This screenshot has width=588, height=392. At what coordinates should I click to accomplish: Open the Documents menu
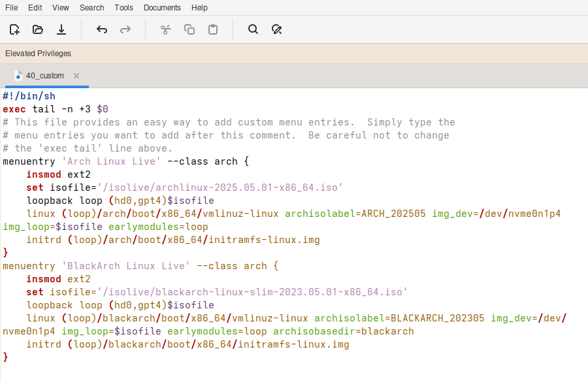162,7
